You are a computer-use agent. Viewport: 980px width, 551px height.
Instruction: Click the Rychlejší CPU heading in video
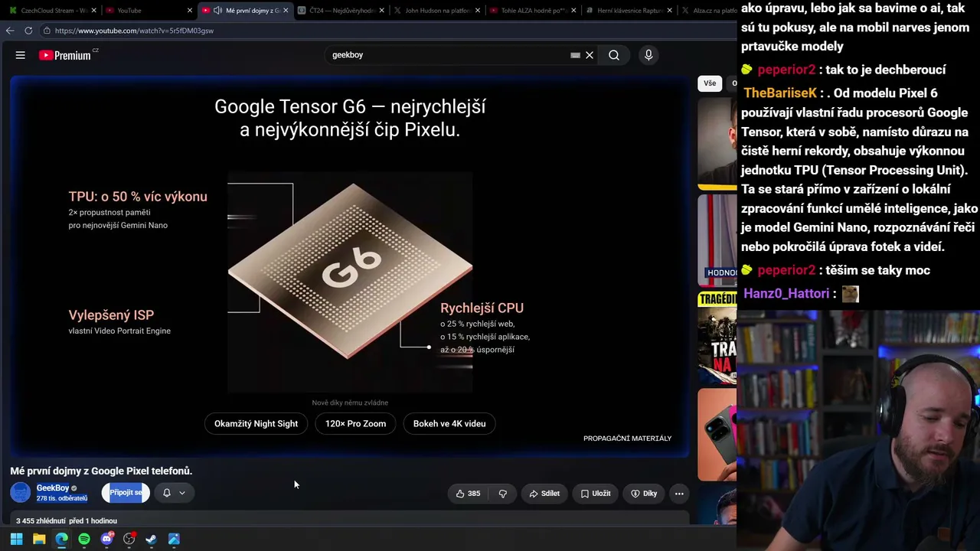[482, 308]
